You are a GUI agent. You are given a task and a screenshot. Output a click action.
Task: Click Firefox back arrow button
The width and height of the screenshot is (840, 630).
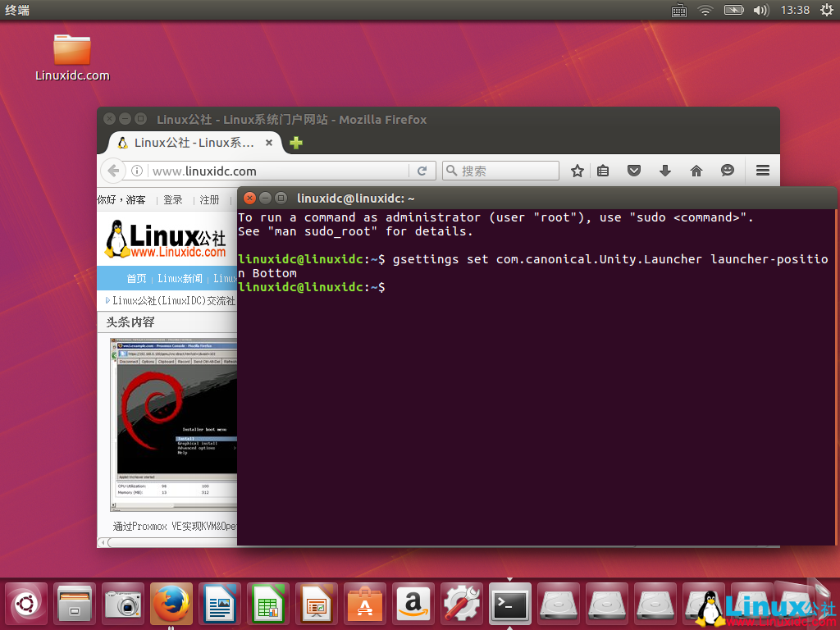tap(113, 171)
